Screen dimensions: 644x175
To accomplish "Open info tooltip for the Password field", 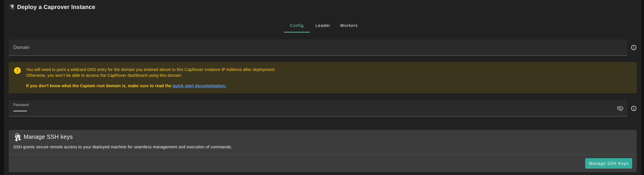I will coord(634,108).
